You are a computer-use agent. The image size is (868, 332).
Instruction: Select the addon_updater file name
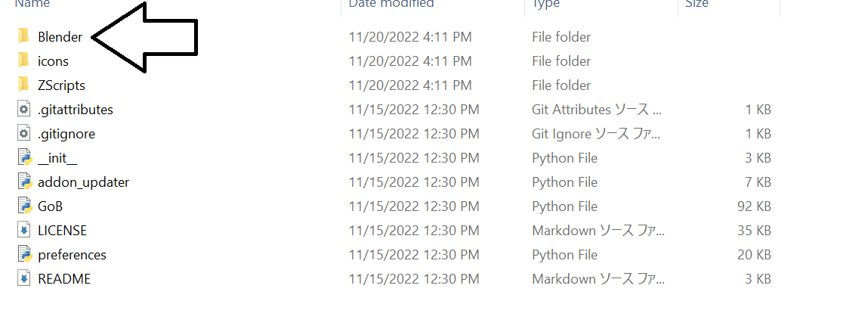tap(83, 182)
